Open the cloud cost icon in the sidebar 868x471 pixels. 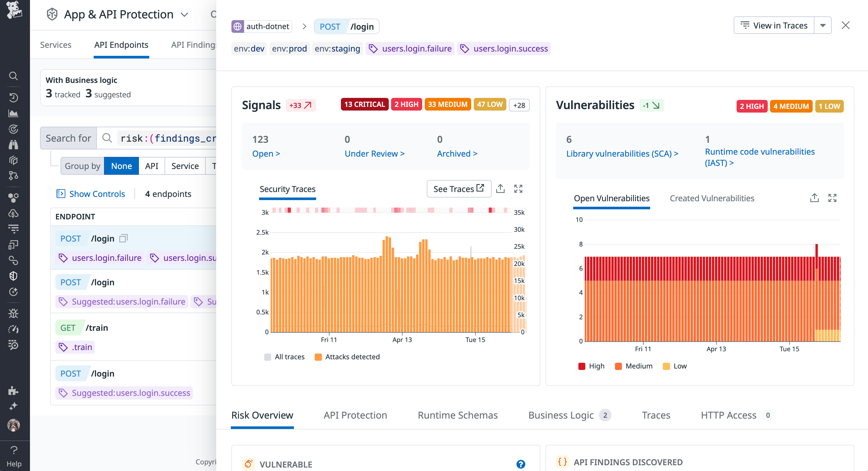tap(14, 213)
